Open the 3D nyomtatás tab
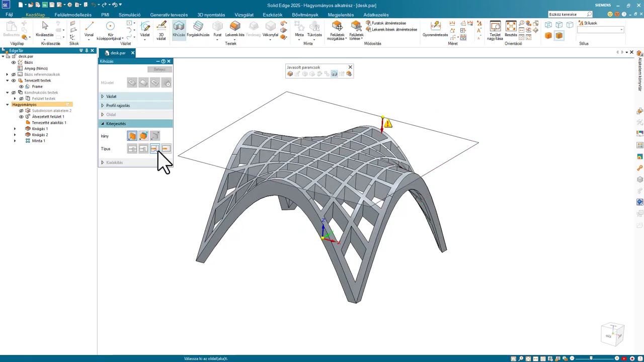Viewport: 644px width, 362px height. point(211,15)
